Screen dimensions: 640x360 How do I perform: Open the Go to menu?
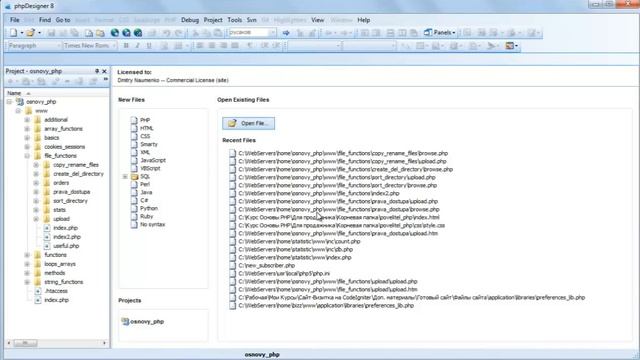pyautogui.click(x=63, y=20)
